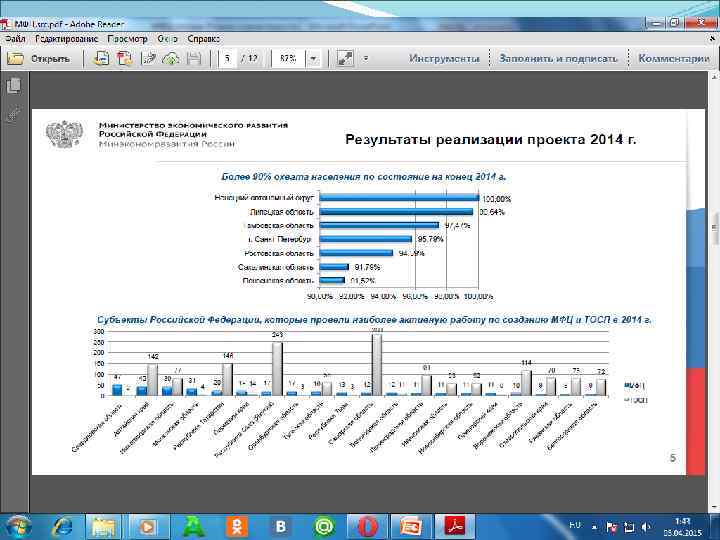
Task: Expand the toolbar options small arrow
Action: tap(366, 58)
